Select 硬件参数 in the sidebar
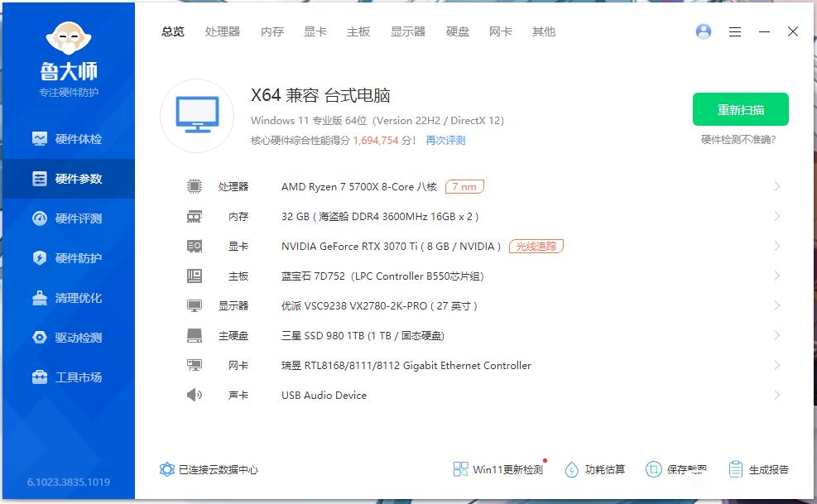 [x=68, y=179]
